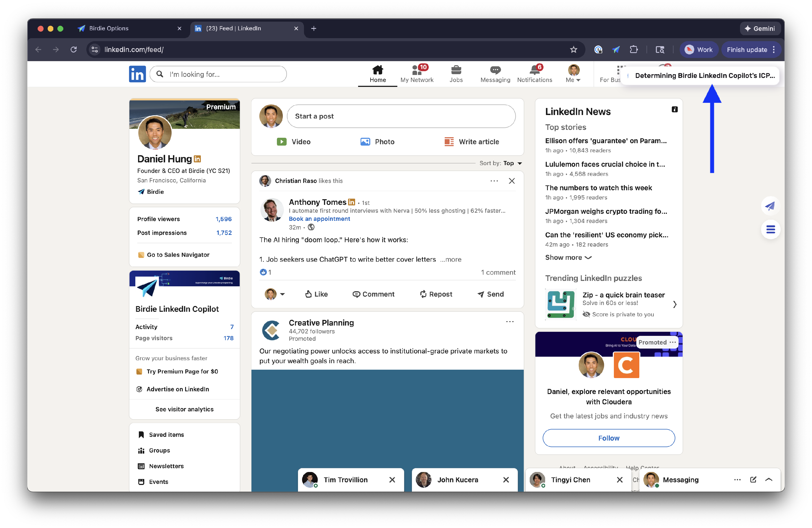Bookmark the page with the star icon
Screen dimensions: 812x528
(573, 50)
